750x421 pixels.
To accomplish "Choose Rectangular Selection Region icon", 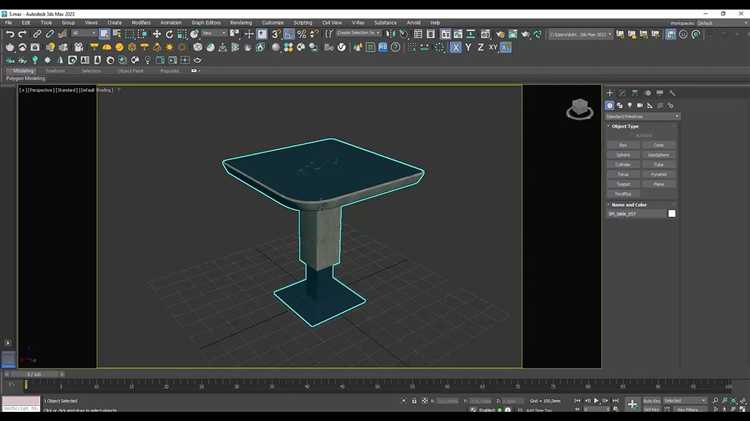I will click(x=130, y=34).
